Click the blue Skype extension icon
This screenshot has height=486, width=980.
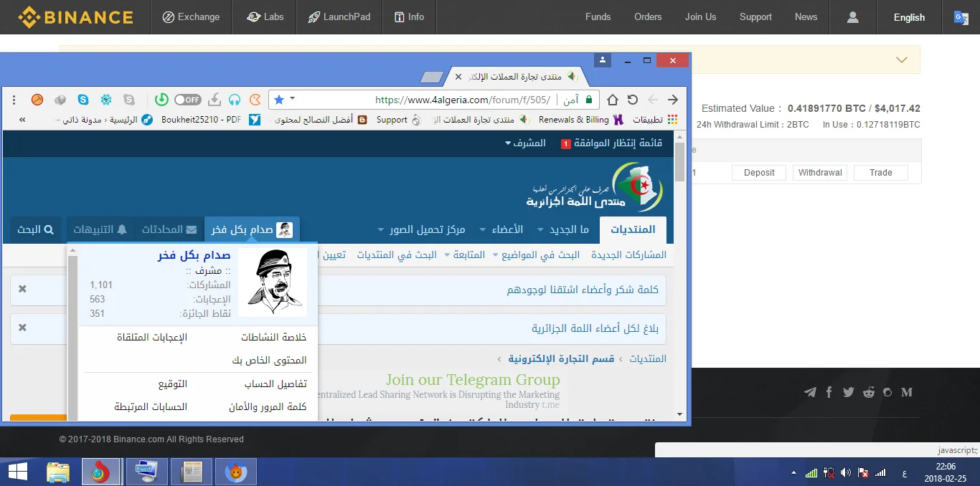84,100
